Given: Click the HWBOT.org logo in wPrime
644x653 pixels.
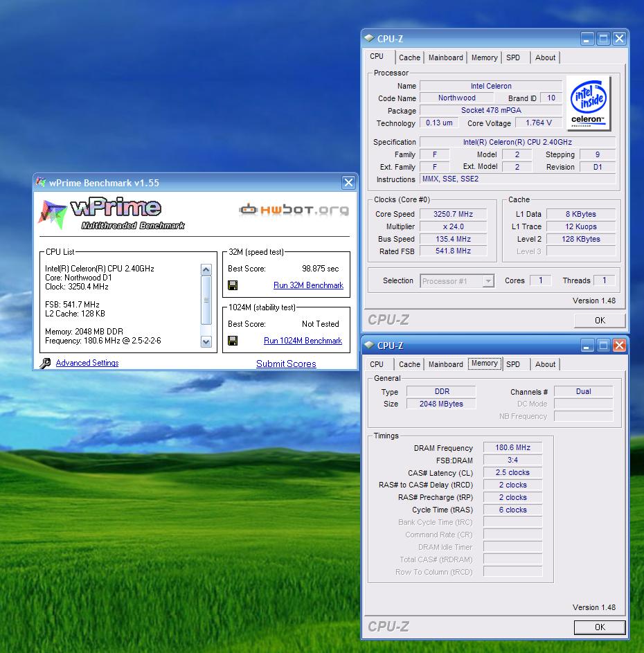Looking at the screenshot, I should (x=294, y=210).
